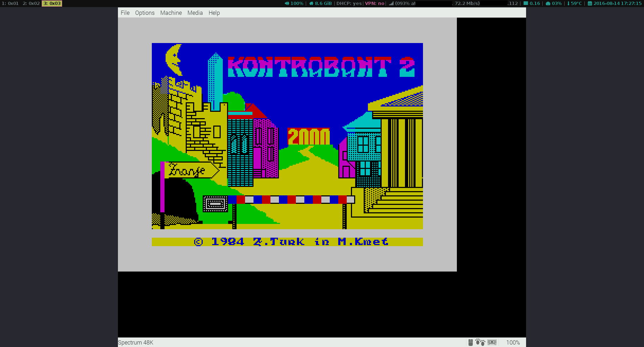This screenshot has width=644, height=347.
Task: Click the mouse grab status icon
Action: [470, 342]
